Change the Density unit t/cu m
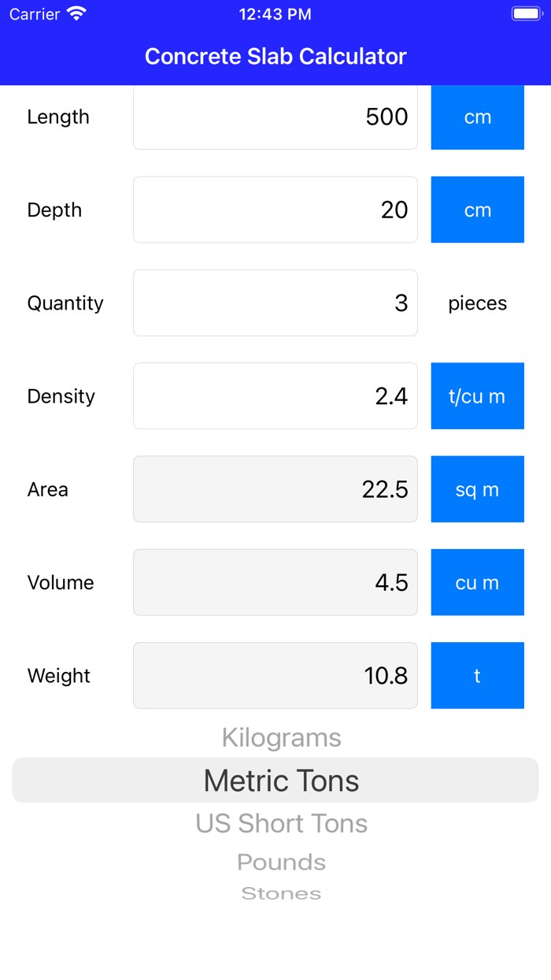The width and height of the screenshot is (551, 980). coord(477,395)
